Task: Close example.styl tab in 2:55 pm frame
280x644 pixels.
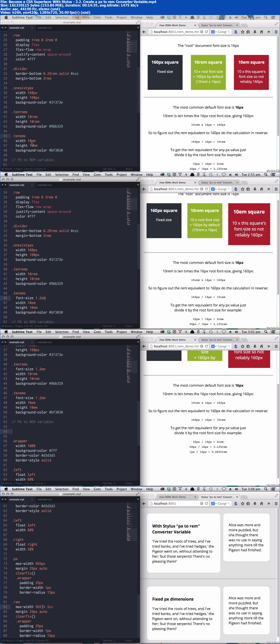Action: point(32,185)
